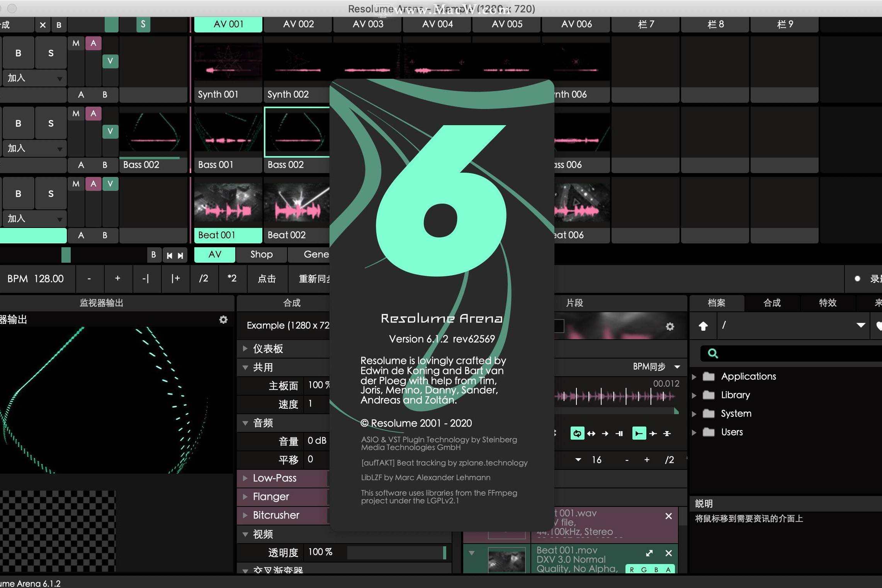Collapse the 音频 section
This screenshot has height=588, width=882.
pyautogui.click(x=245, y=423)
